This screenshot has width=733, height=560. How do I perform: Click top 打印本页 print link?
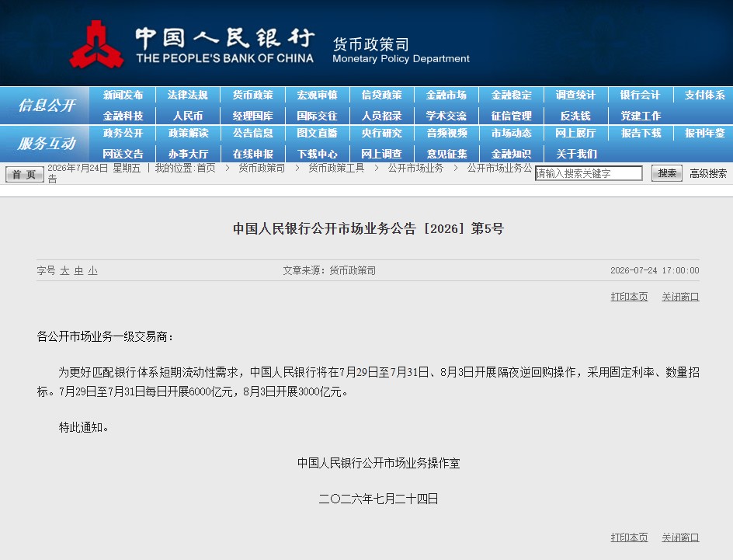(x=629, y=297)
